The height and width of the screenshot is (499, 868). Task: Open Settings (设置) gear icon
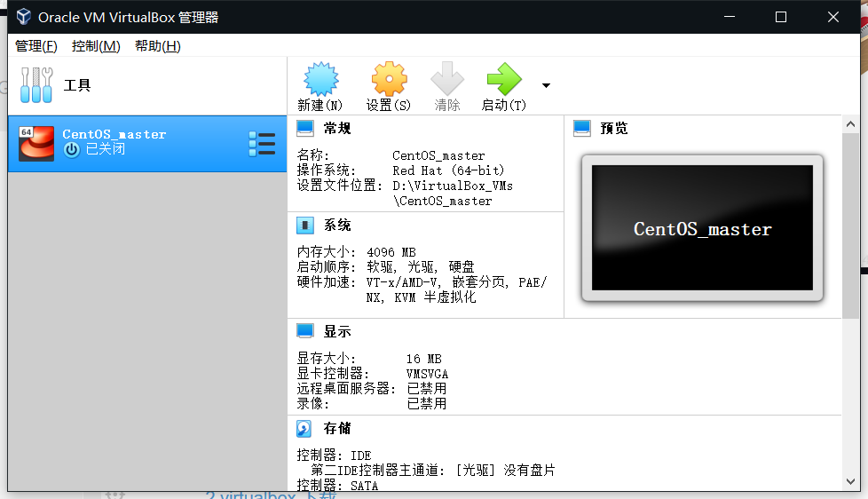tap(389, 79)
